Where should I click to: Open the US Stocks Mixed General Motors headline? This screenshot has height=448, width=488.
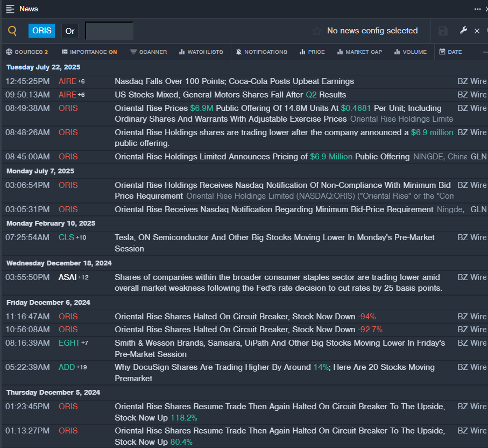[230, 95]
